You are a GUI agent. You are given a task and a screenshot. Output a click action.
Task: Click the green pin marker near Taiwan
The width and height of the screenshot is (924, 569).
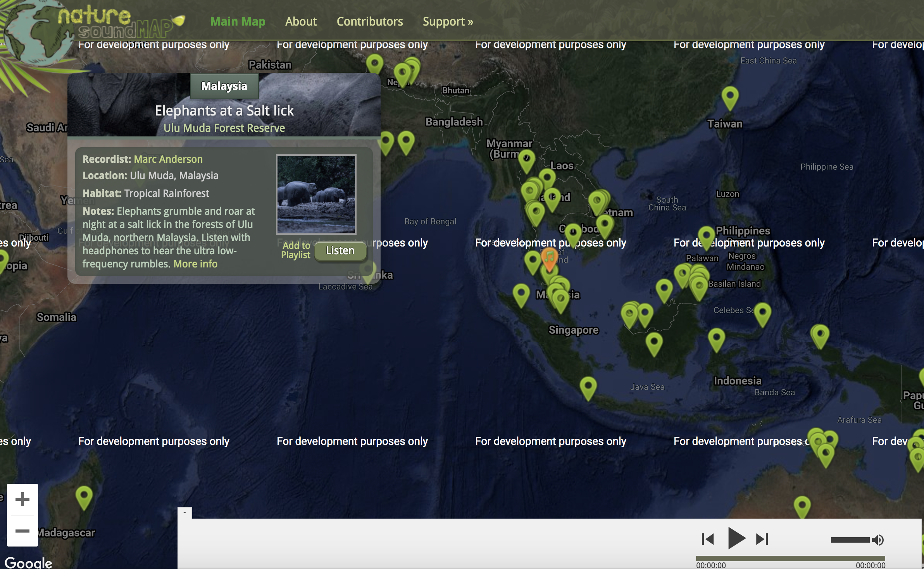click(x=730, y=96)
